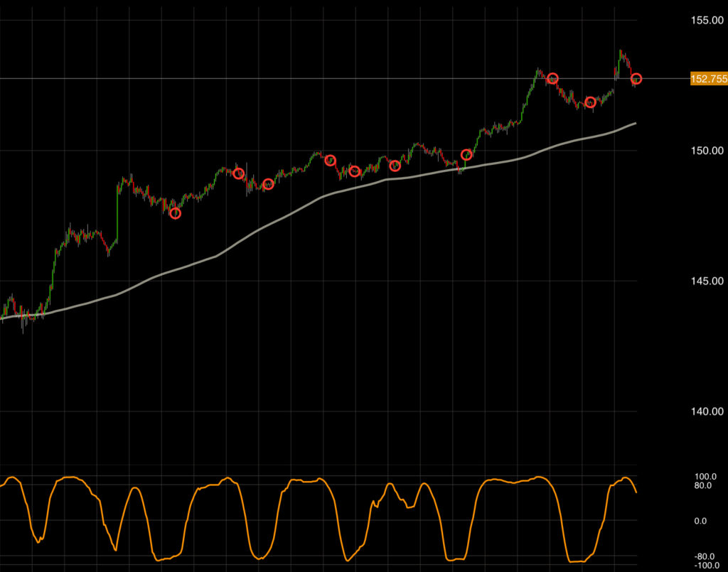The height and width of the screenshot is (572, 728).
Task: Select the third red circle from the right
Action: (x=552, y=78)
